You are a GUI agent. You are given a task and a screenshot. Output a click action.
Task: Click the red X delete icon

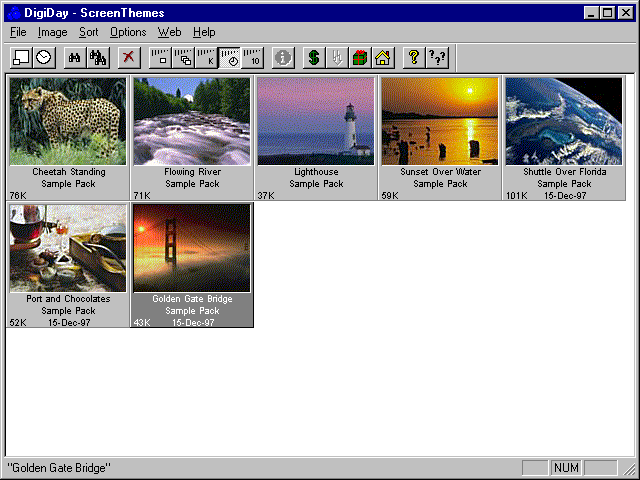tap(128, 58)
